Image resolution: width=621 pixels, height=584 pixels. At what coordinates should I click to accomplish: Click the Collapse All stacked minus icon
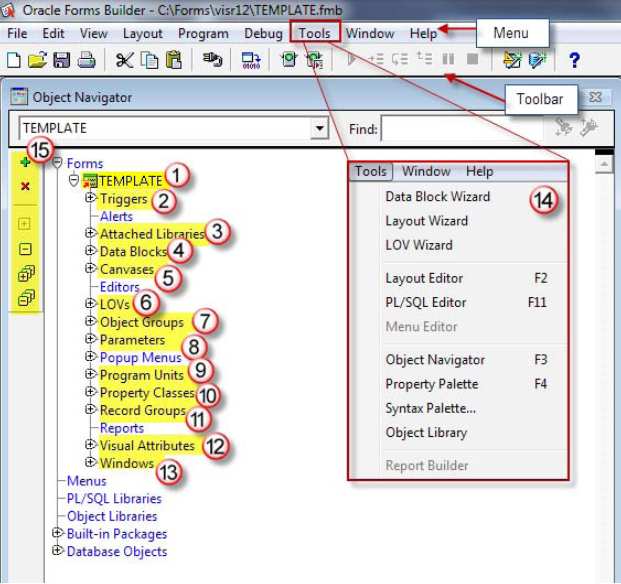pyautogui.click(x=26, y=298)
